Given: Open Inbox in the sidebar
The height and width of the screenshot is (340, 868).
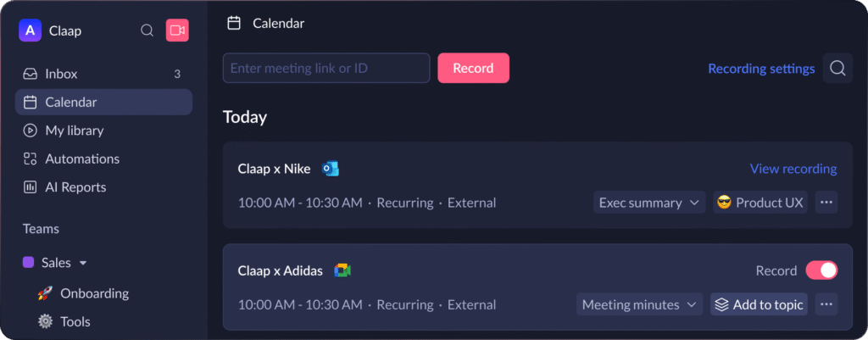Looking at the screenshot, I should 62,74.
